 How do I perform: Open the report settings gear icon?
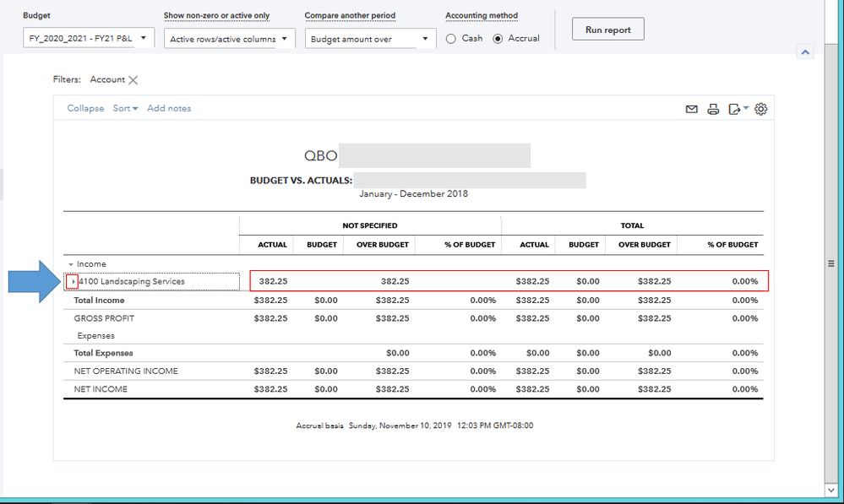(760, 109)
